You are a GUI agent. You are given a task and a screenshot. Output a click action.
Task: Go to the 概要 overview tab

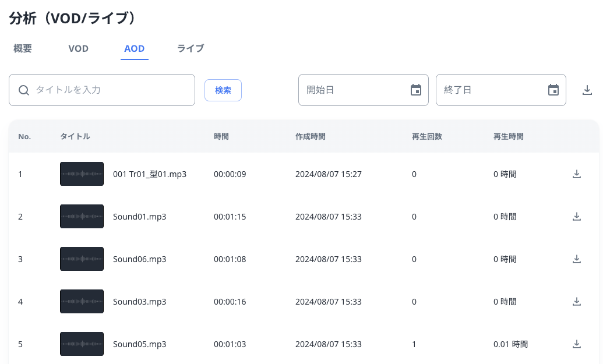[22, 48]
